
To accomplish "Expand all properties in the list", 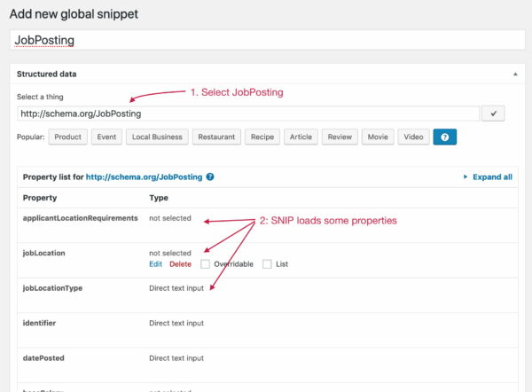I will tap(488, 176).
